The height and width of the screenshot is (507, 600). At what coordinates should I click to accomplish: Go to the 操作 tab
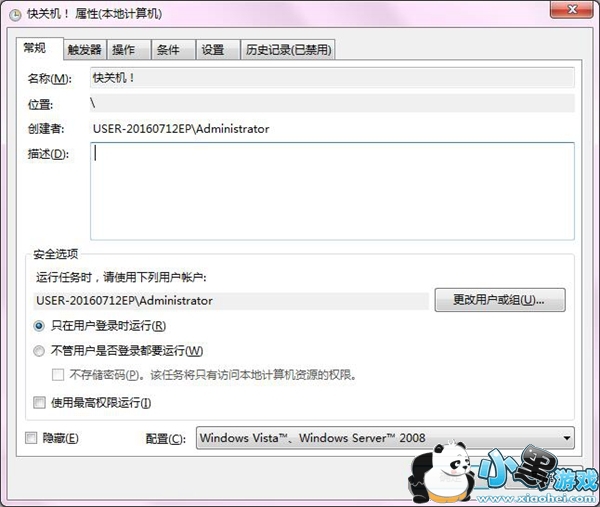[x=129, y=50]
